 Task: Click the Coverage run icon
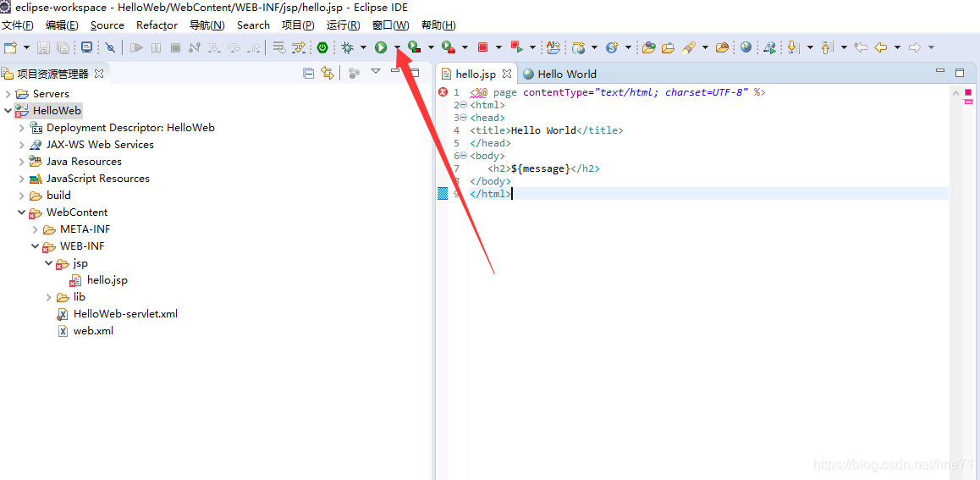(x=414, y=47)
